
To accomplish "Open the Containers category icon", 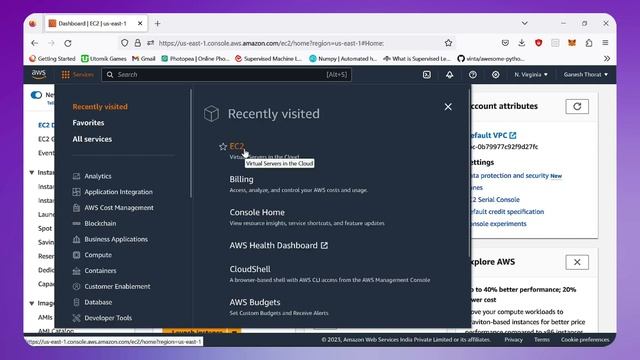I will click(x=76, y=271).
